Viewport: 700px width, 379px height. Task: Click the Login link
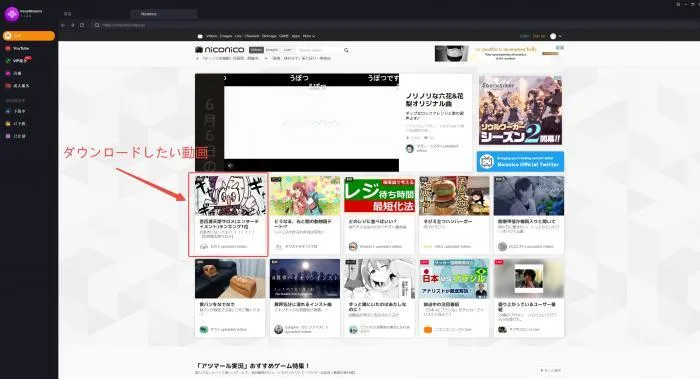tap(525, 36)
